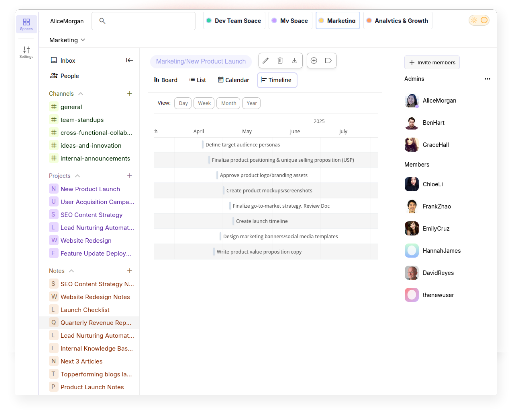512x420 pixels.
Task: Switch to the Timeline view tab
Action: tap(277, 80)
